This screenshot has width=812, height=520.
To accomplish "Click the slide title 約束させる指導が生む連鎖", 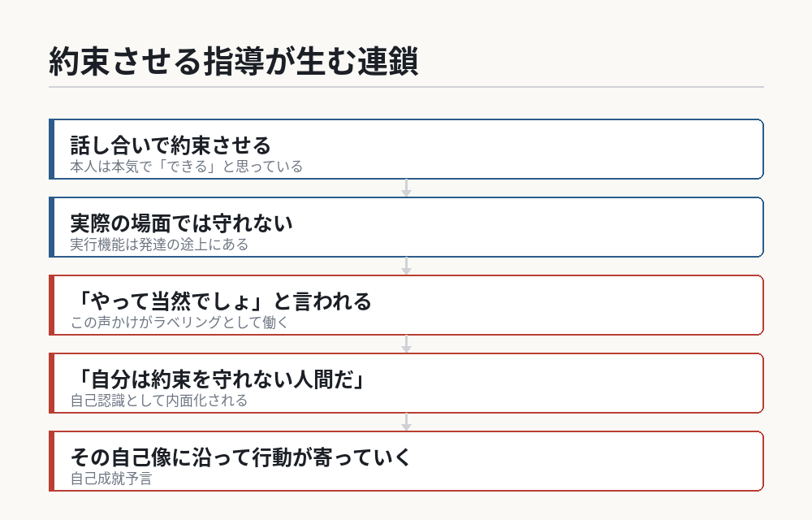I will pyautogui.click(x=233, y=61).
